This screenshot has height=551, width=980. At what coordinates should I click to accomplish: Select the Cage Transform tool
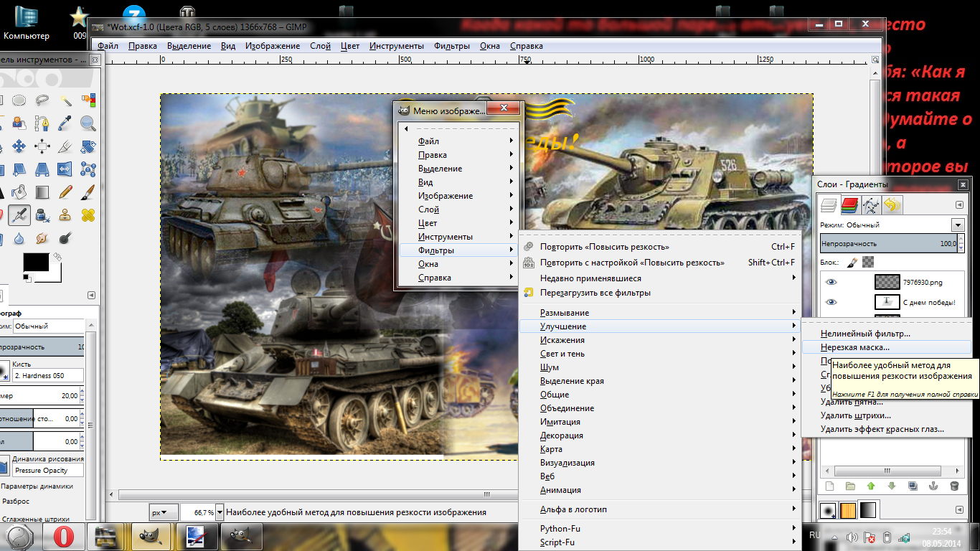pyautogui.click(x=88, y=170)
